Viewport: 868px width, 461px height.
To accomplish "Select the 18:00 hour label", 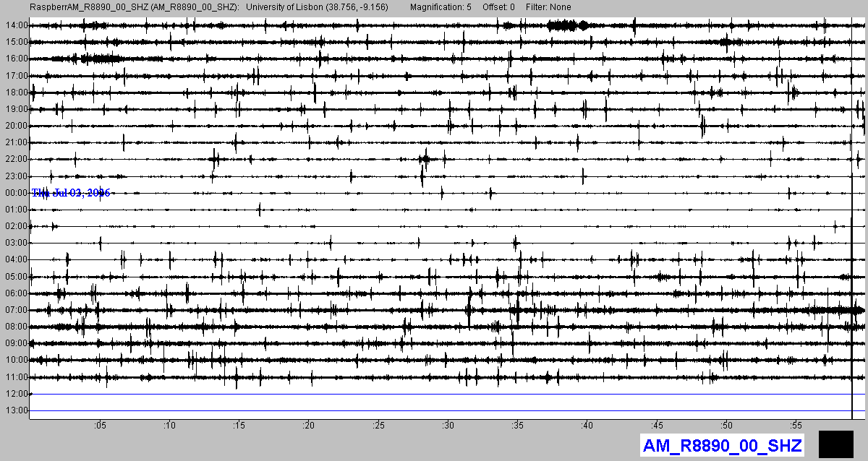I will [16, 92].
